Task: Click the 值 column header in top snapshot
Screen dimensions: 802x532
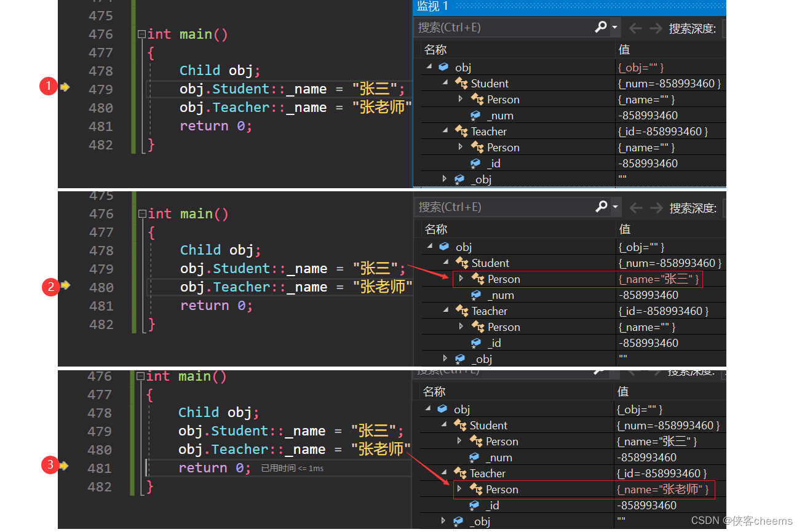Action: [x=624, y=50]
